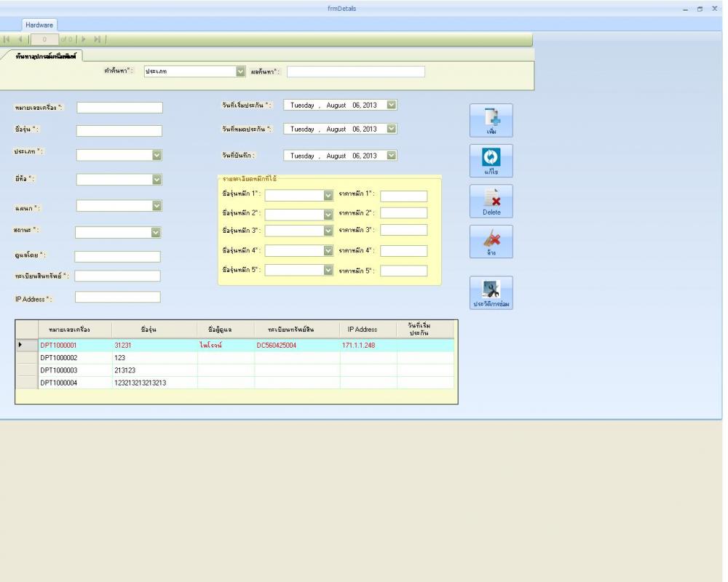This screenshot has height=582, width=728.
Task: Click the เพิ่ม (Add) record icon button
Action: pos(491,120)
